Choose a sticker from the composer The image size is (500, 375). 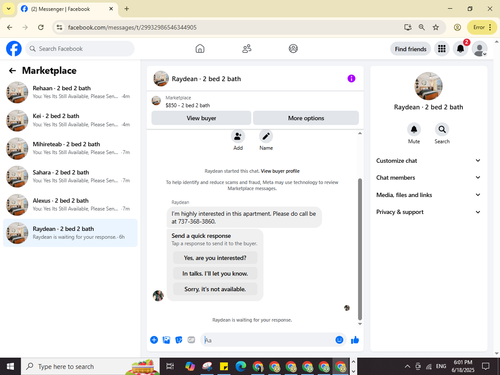click(x=179, y=340)
